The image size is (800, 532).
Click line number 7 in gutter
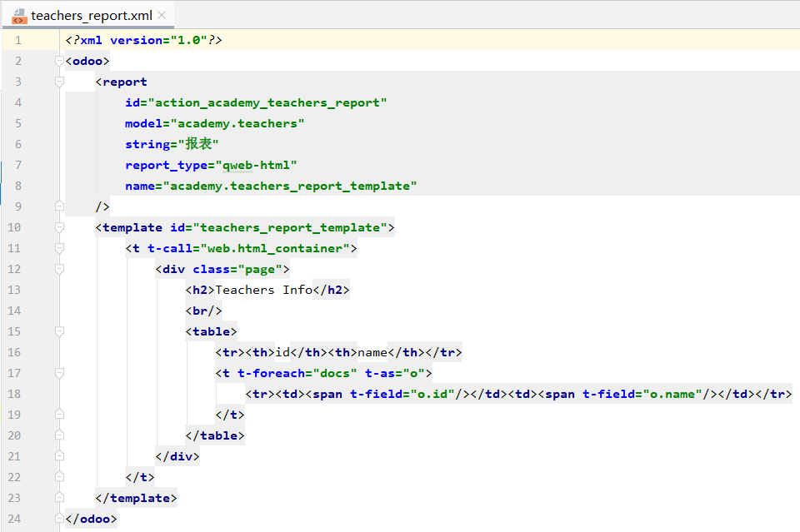tap(18, 165)
